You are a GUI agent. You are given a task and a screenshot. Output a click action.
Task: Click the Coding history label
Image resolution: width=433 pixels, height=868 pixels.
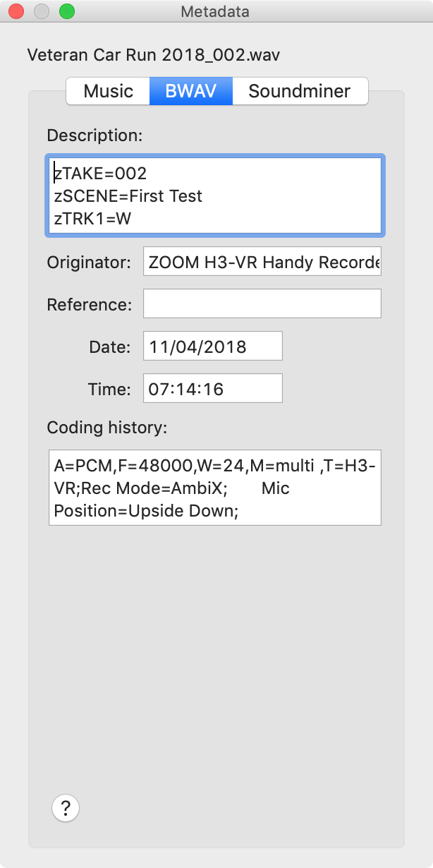click(106, 427)
